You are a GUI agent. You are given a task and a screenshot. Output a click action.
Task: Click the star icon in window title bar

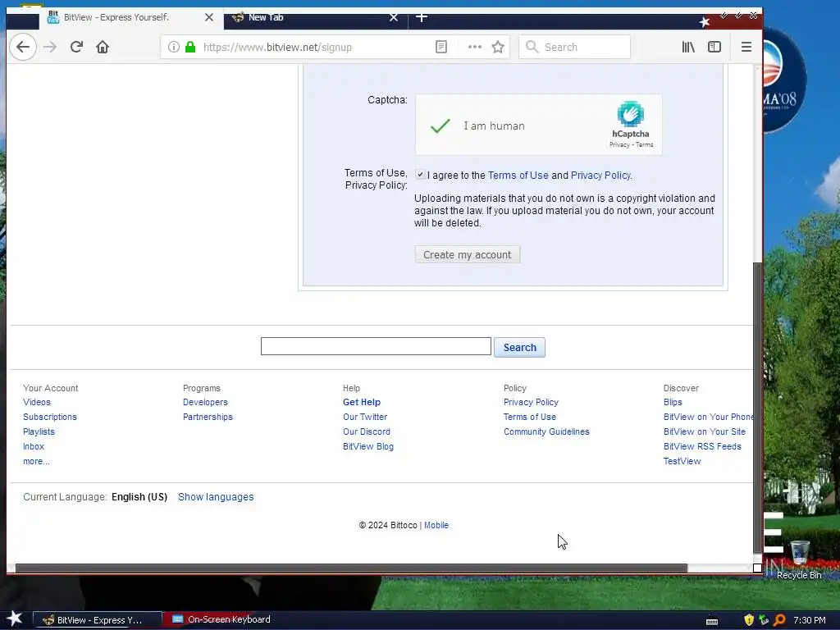pos(705,21)
